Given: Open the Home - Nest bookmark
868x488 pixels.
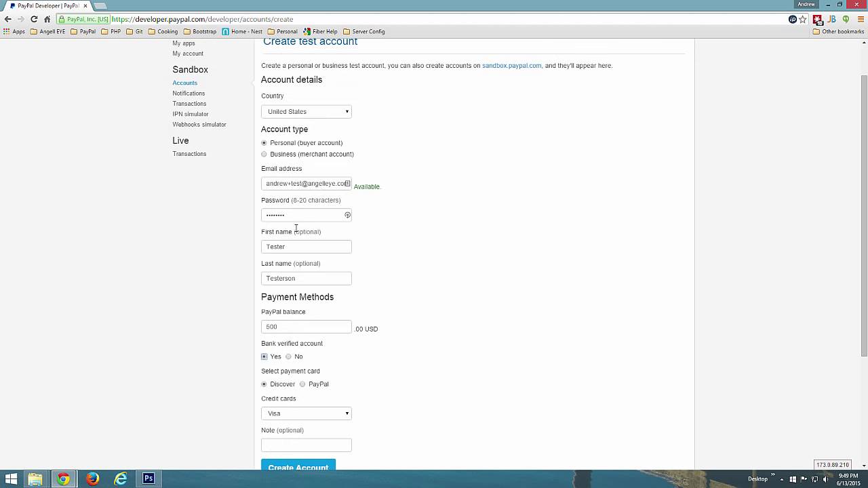Looking at the screenshot, I should [x=242, y=31].
